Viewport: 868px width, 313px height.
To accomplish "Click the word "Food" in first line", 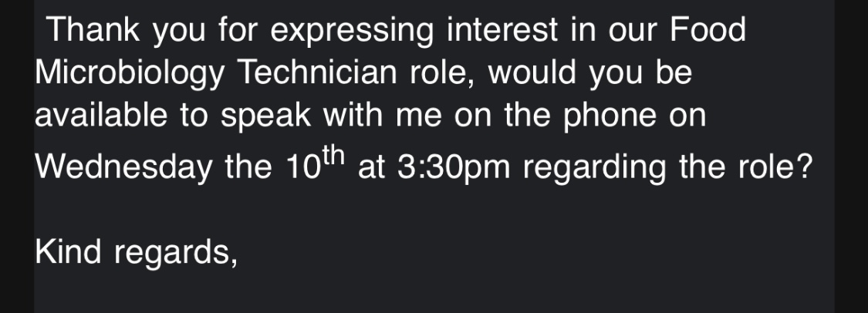I will tap(707, 31).
